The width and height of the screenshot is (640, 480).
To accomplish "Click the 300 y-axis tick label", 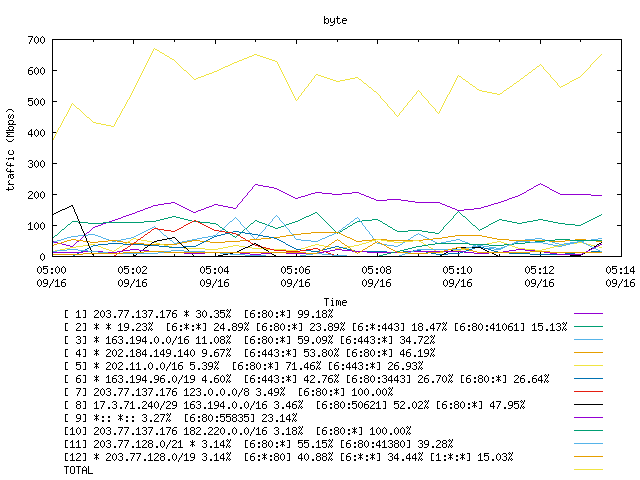I will tap(36, 164).
